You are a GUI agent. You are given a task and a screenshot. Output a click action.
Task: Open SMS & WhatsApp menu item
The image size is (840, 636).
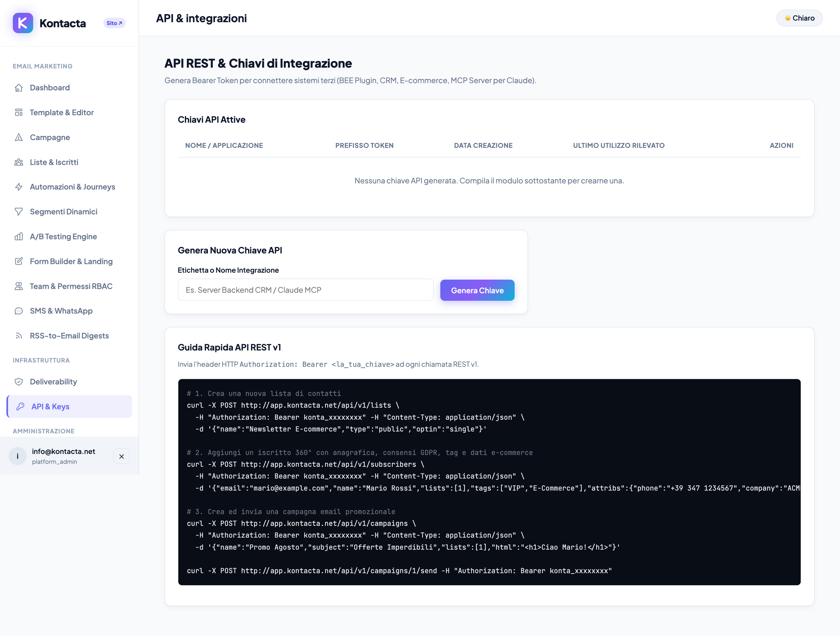point(69,311)
